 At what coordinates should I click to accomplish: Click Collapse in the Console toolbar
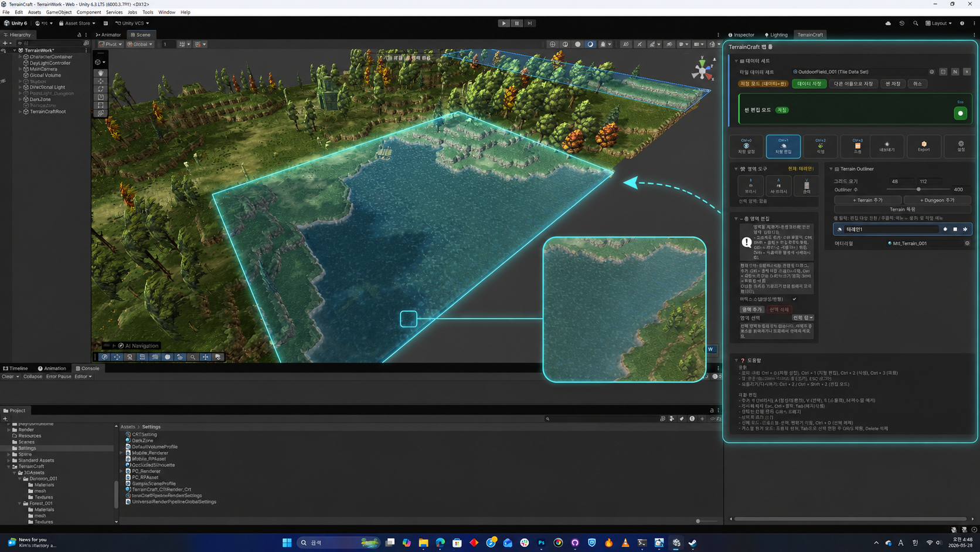point(33,377)
